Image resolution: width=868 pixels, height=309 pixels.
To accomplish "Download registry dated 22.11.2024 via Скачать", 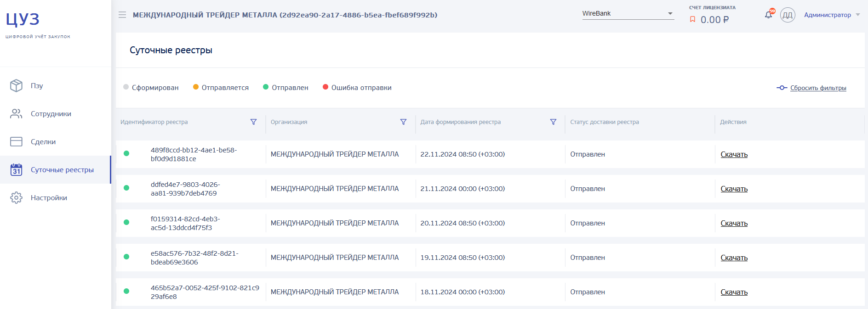I will pyautogui.click(x=734, y=154).
